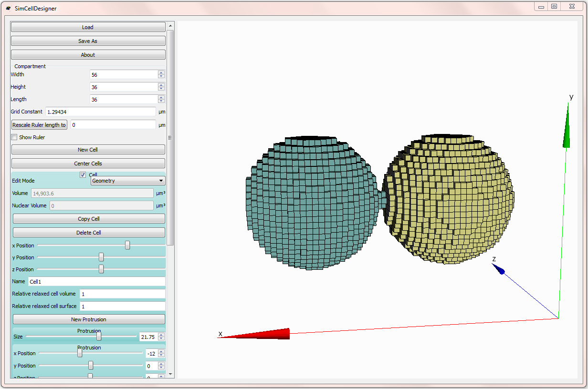The image size is (588, 389).
Task: Click the Width input field
Action: click(x=124, y=74)
